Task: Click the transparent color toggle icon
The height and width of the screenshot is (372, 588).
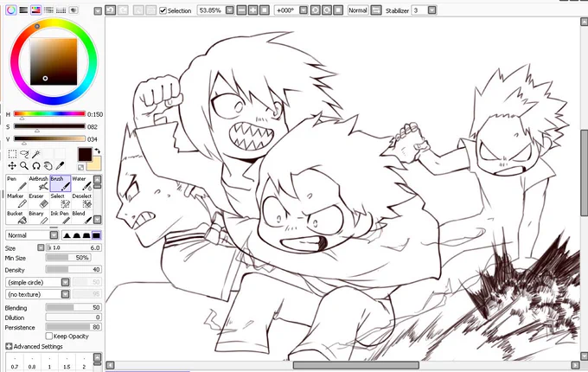Action: point(81,167)
